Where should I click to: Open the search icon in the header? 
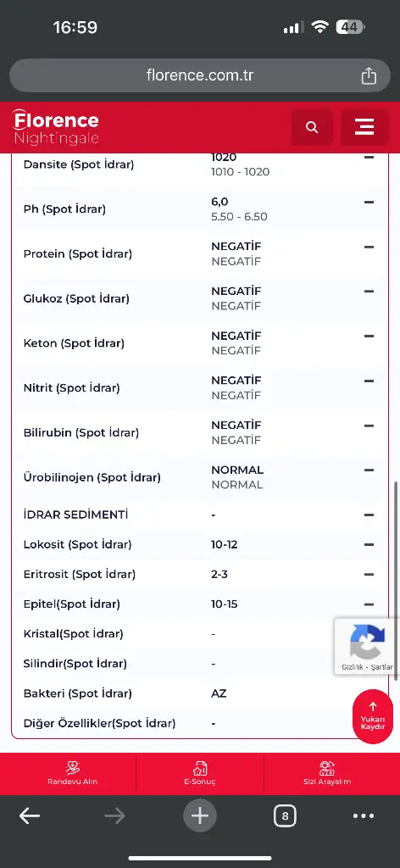point(312,127)
